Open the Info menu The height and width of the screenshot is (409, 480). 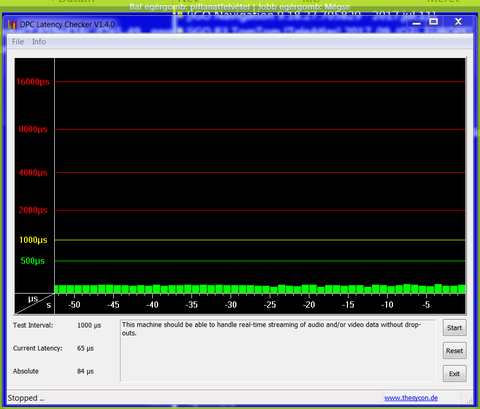[39, 42]
